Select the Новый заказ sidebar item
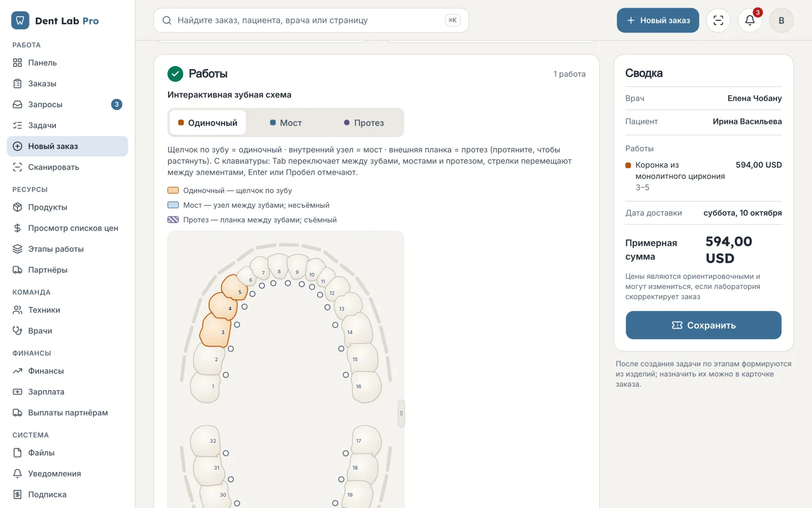The image size is (812, 508). coord(67,146)
